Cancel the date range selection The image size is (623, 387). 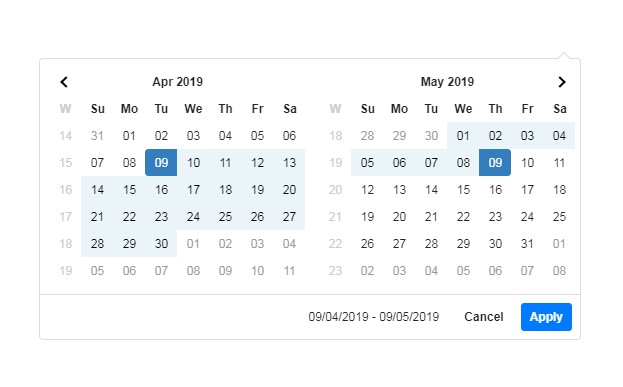(x=484, y=317)
